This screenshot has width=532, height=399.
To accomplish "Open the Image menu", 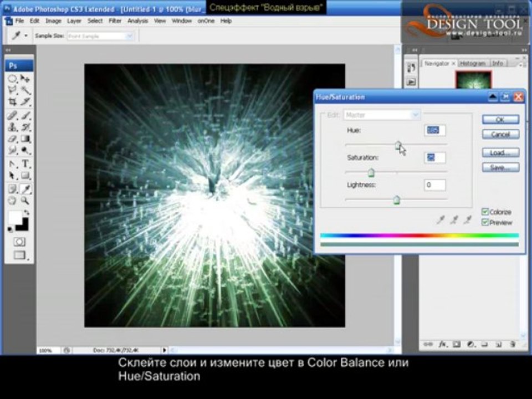I will tap(53, 21).
